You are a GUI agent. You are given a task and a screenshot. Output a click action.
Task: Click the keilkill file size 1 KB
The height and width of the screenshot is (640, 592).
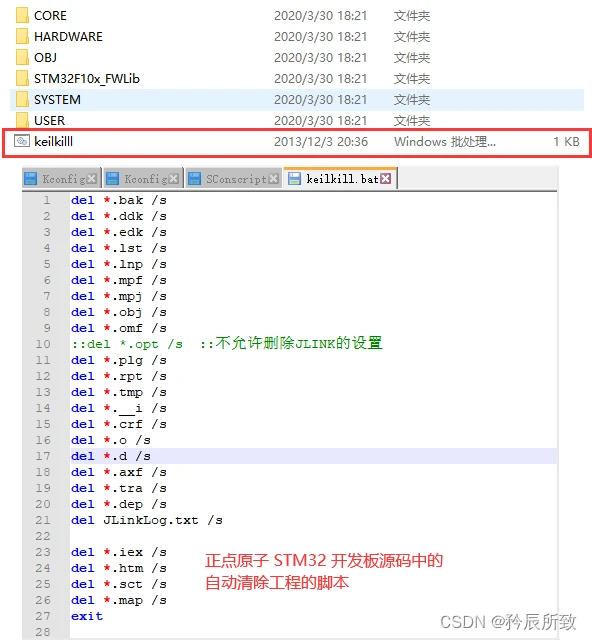[566, 142]
